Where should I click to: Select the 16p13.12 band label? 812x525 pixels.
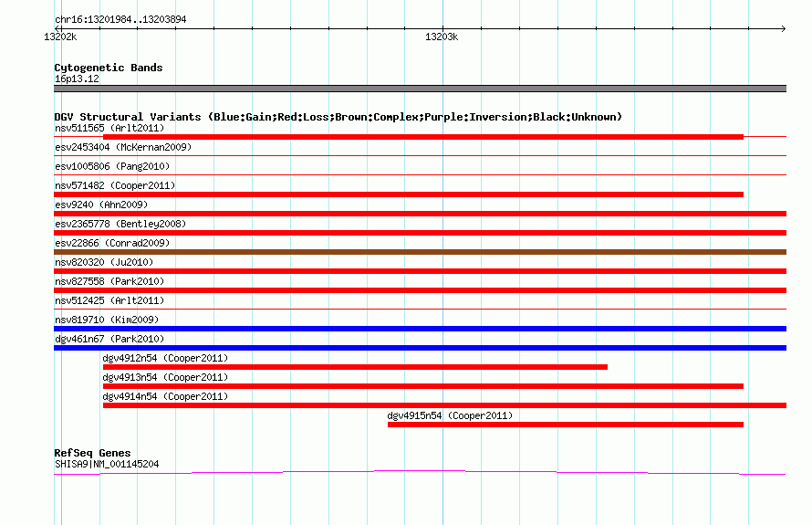click(x=77, y=79)
